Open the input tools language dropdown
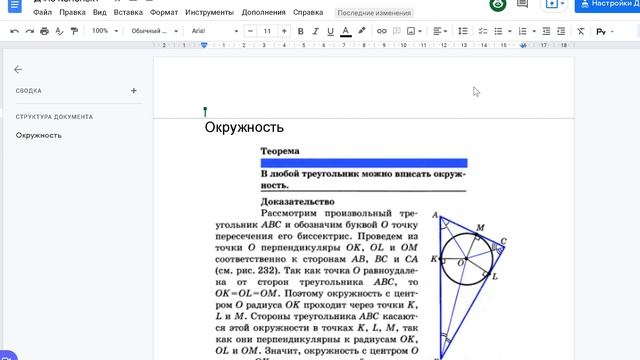This screenshot has height=360, width=640. coord(604,31)
